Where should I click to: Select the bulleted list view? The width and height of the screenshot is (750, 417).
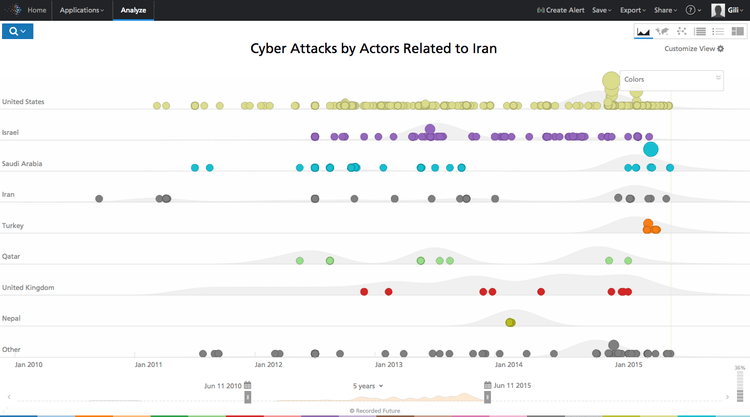717,32
